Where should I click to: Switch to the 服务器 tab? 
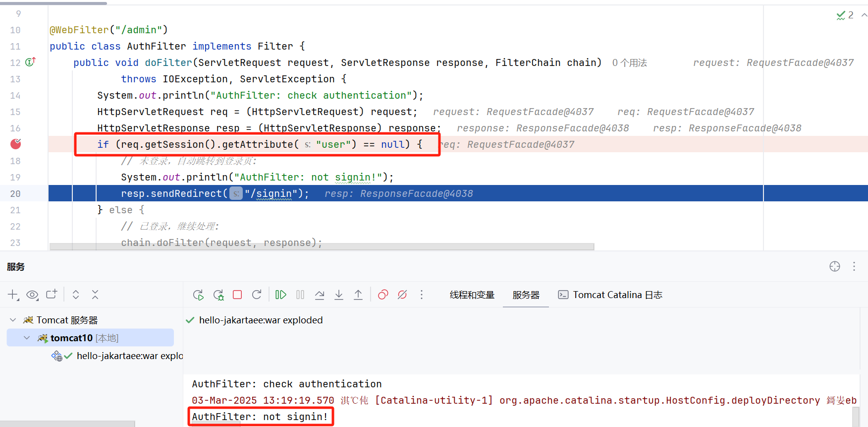526,295
